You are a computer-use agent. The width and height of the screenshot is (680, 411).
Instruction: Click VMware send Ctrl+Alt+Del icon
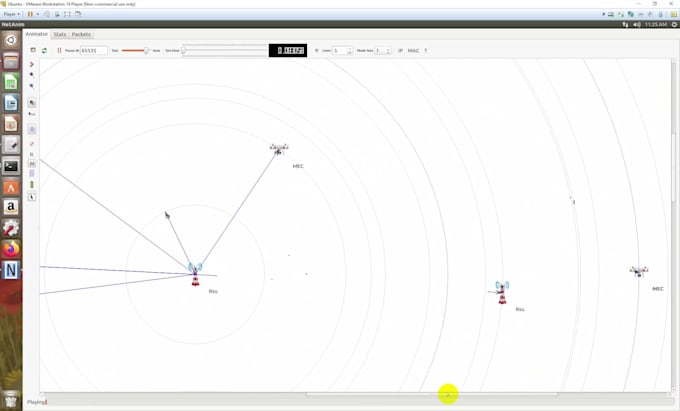click(47, 14)
